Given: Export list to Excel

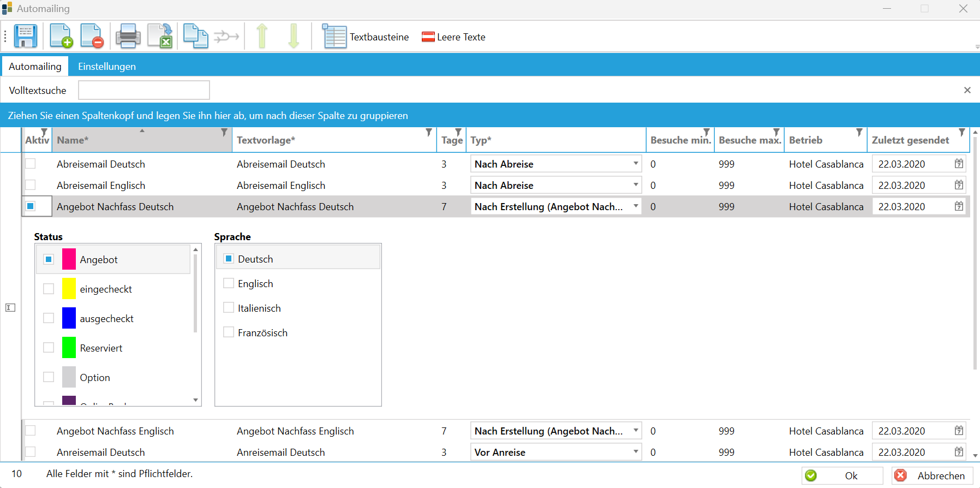Looking at the screenshot, I should 160,37.
